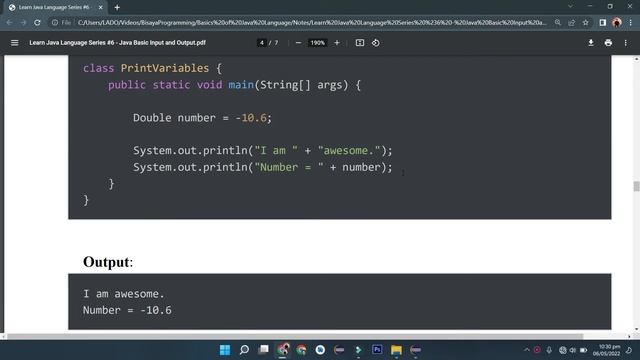The height and width of the screenshot is (360, 640).
Task: Share this page icon in address bar
Action: [571, 23]
